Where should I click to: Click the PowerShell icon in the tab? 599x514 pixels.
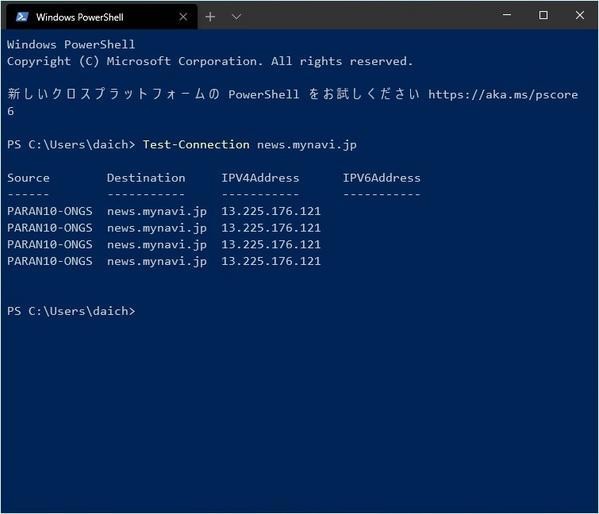tap(22, 17)
